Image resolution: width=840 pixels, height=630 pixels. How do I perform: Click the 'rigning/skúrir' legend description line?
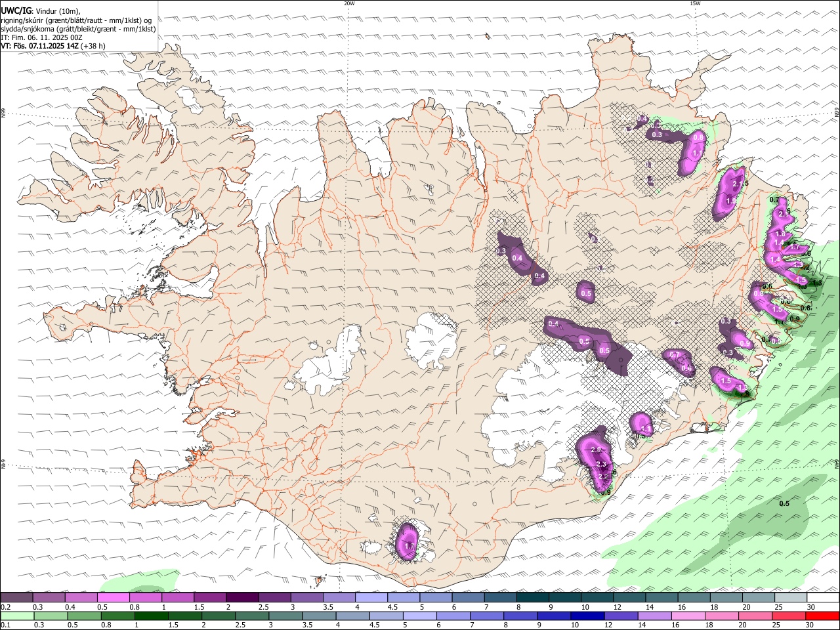tap(75, 20)
